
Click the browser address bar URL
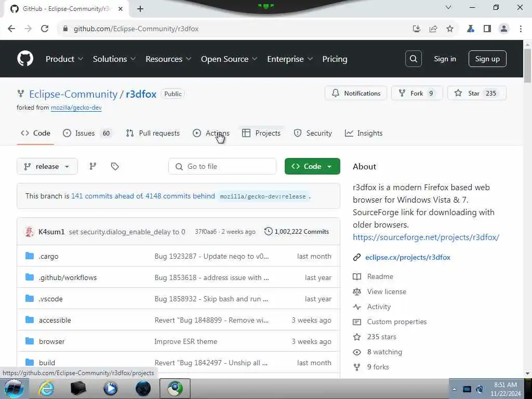pos(136,29)
